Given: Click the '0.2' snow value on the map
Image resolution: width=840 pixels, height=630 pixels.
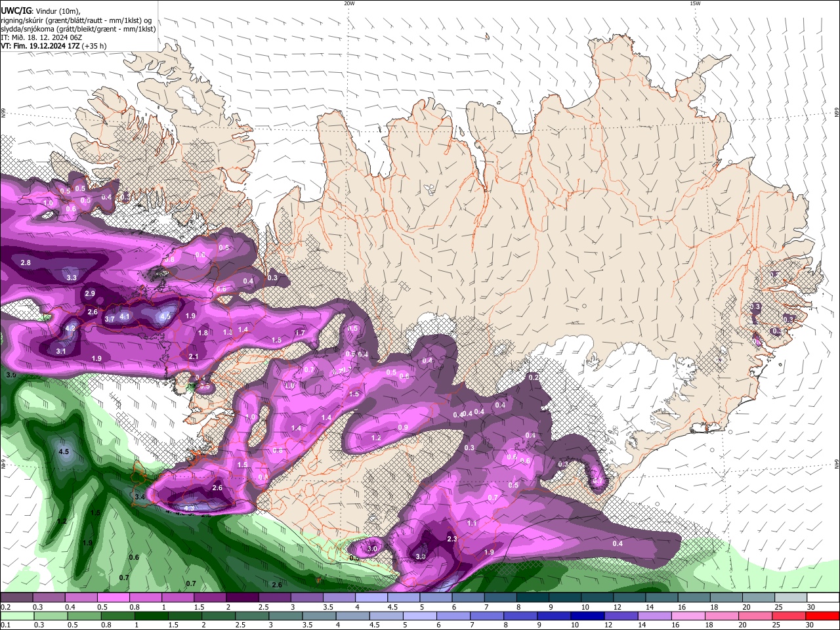Looking at the screenshot, I should pyautogui.click(x=534, y=377).
